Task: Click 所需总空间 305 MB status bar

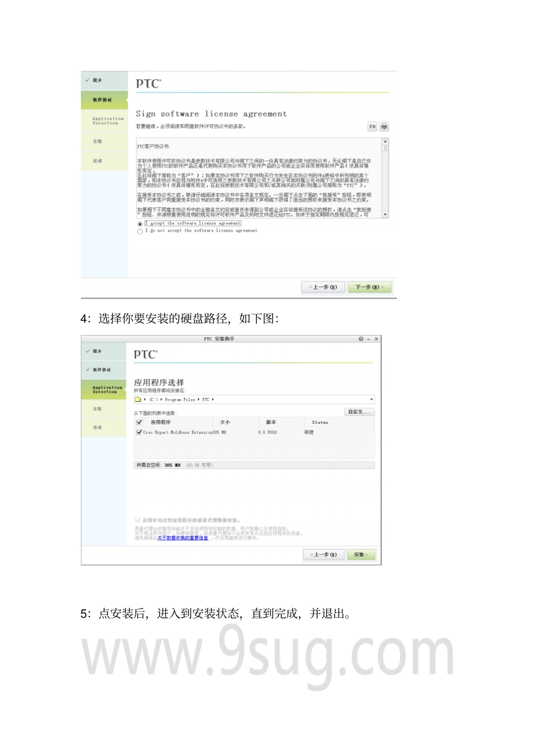Action: pos(254,465)
